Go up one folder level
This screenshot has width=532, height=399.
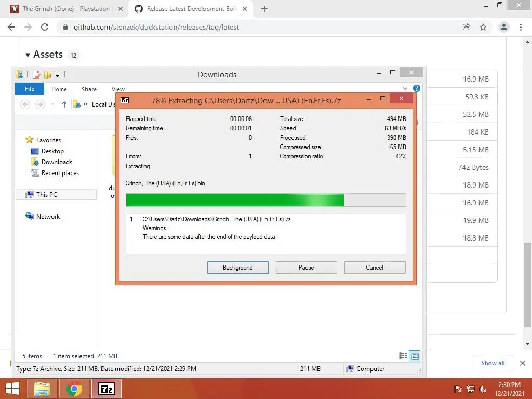(x=64, y=104)
